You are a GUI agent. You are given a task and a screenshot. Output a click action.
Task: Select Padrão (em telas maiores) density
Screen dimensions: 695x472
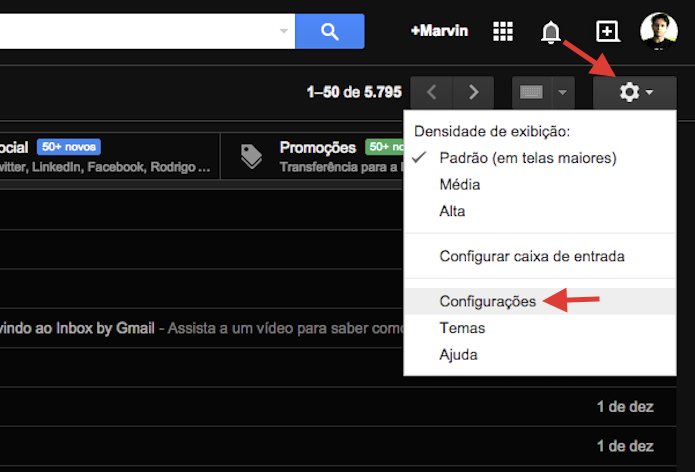(540, 158)
